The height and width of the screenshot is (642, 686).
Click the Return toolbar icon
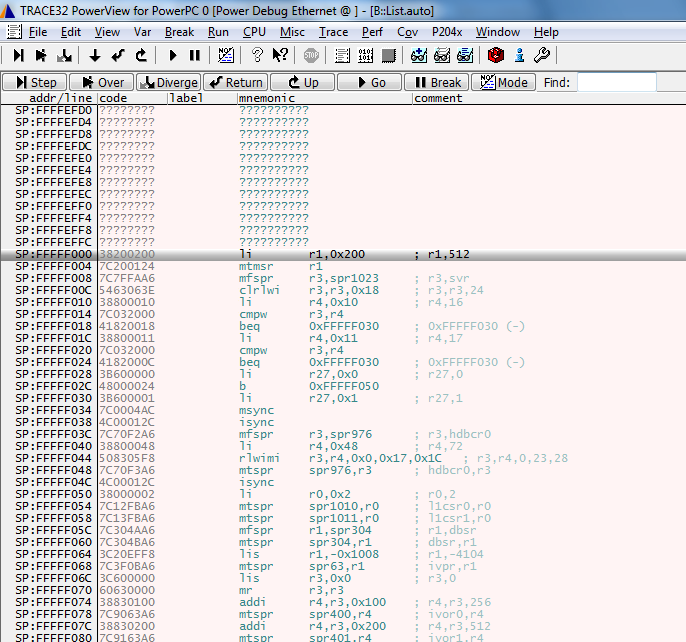[x=118, y=56]
